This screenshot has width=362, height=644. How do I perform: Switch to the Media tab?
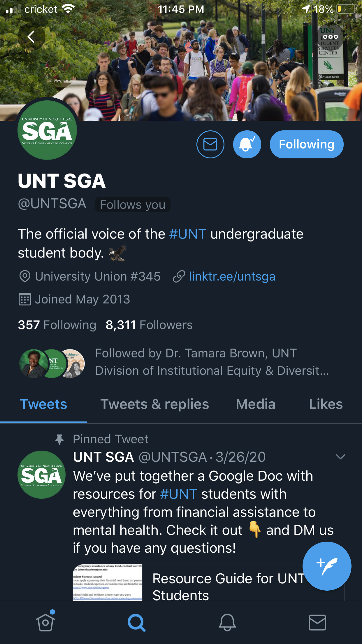[256, 404]
